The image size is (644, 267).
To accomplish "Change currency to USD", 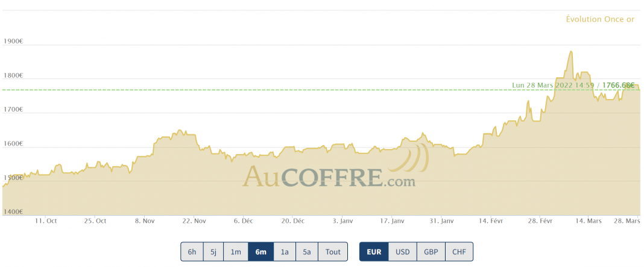I will [x=403, y=252].
